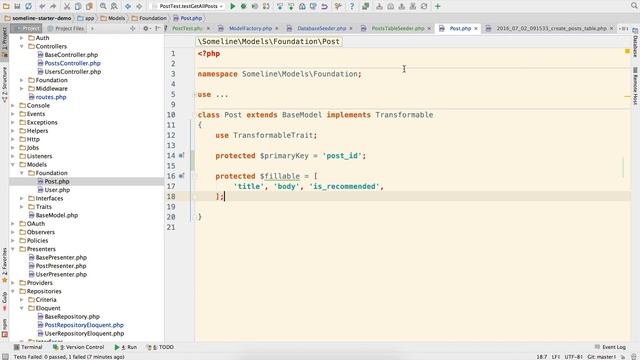640x360 pixels.
Task: Collapse the Models folder
Action: pos(13,164)
